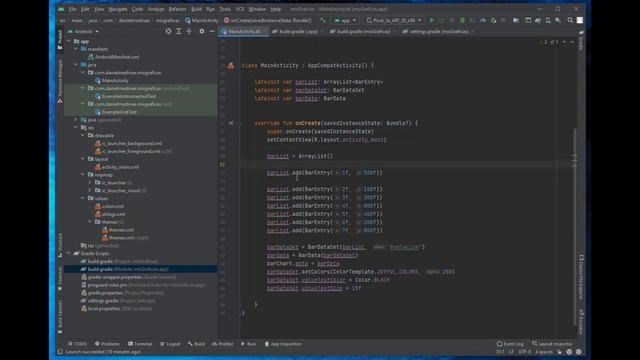Open the Project side tool window tab
Screen dimensions: 640x360
pyautogui.click(x=60, y=40)
